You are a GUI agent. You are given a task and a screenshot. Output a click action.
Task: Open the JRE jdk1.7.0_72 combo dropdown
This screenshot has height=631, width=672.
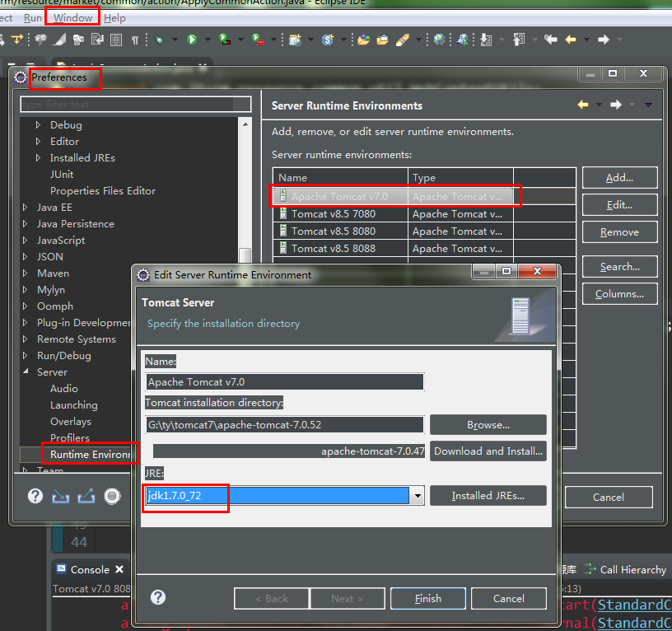pyautogui.click(x=417, y=496)
